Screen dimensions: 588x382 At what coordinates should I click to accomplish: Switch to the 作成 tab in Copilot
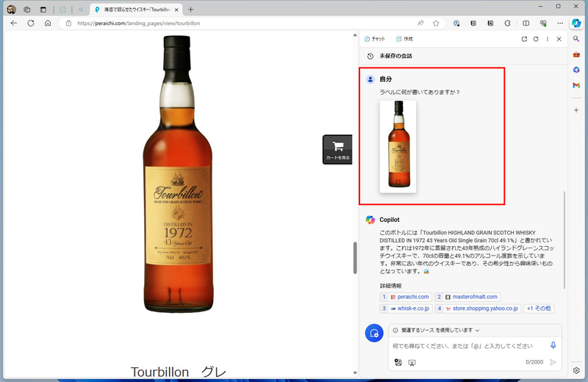click(404, 39)
